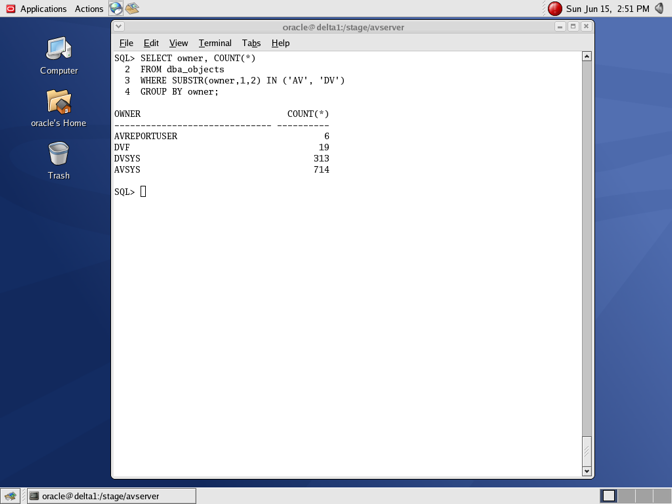Click the FROM dba_objects line
The width and height of the screenshot is (672, 504).
click(x=182, y=69)
